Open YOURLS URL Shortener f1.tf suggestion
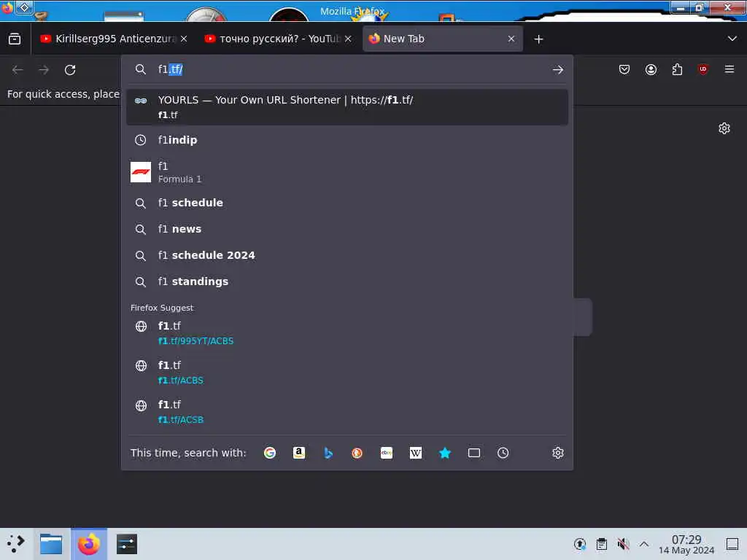 347,107
